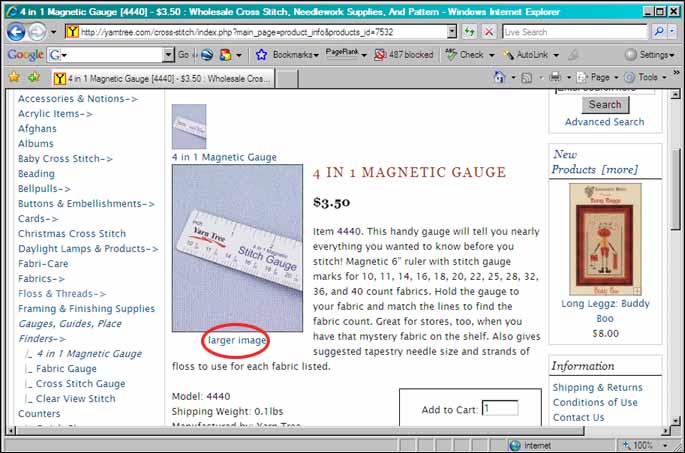
Task: Open the Tools menu
Action: click(x=646, y=77)
